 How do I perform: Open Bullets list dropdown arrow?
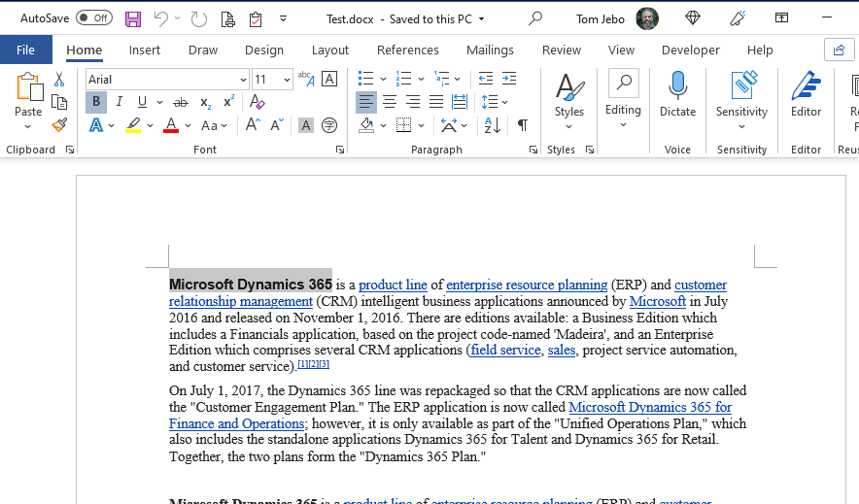pos(383,80)
